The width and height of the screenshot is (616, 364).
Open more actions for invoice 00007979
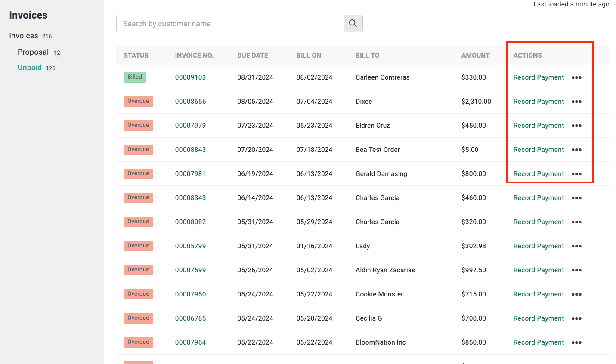pyautogui.click(x=576, y=126)
